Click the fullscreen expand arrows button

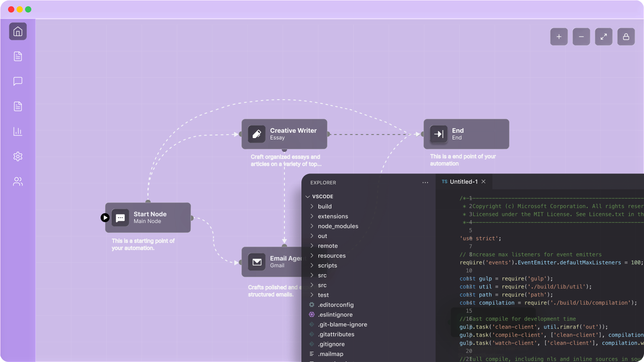pyautogui.click(x=604, y=37)
